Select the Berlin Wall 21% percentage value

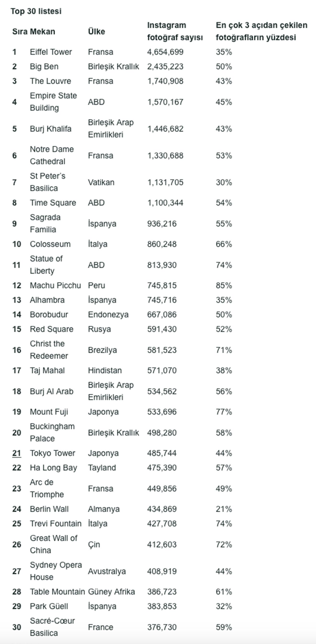224,509
